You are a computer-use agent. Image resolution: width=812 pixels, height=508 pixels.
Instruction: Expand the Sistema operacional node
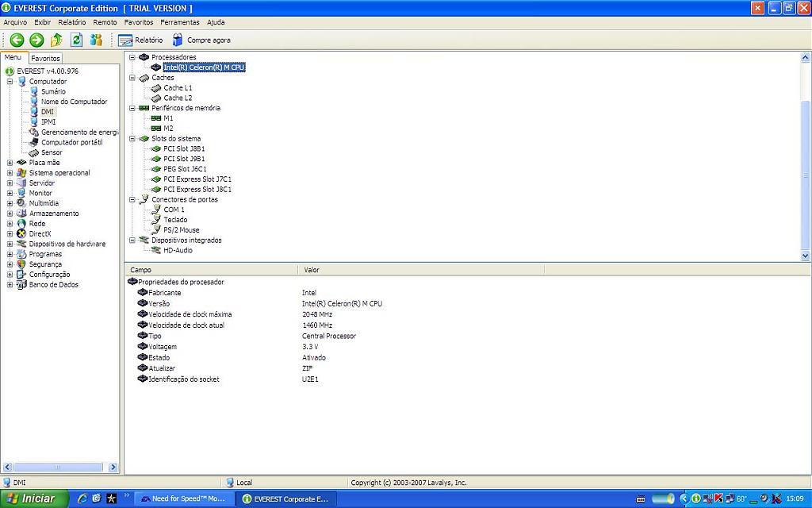10,172
